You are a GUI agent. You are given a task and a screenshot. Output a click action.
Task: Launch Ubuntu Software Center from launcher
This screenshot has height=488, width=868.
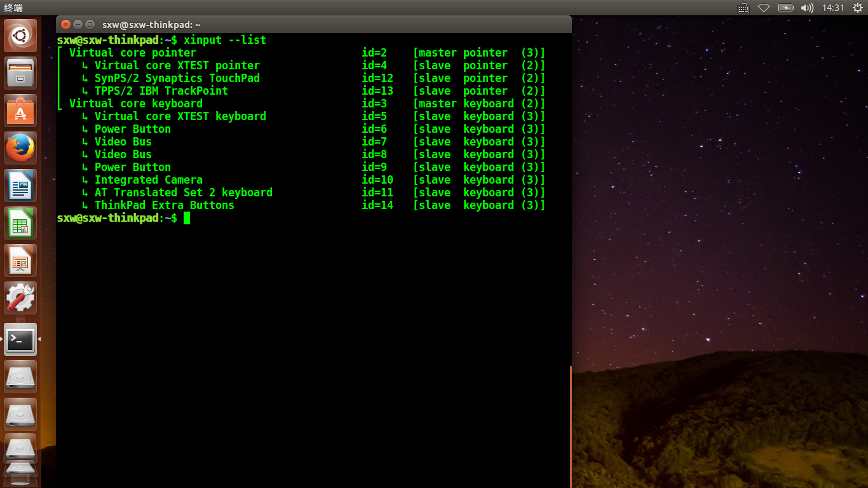click(x=20, y=111)
